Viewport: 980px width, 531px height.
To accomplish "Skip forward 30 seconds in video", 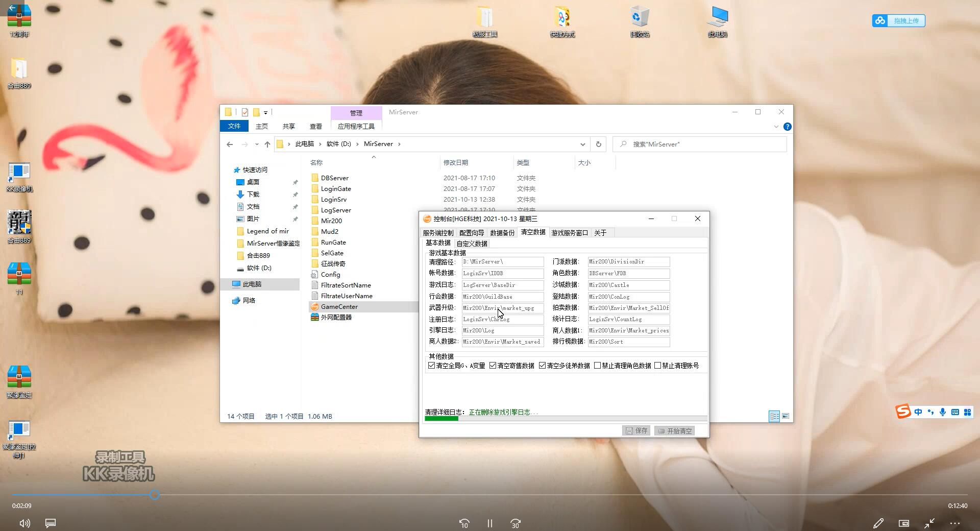I will (516, 523).
